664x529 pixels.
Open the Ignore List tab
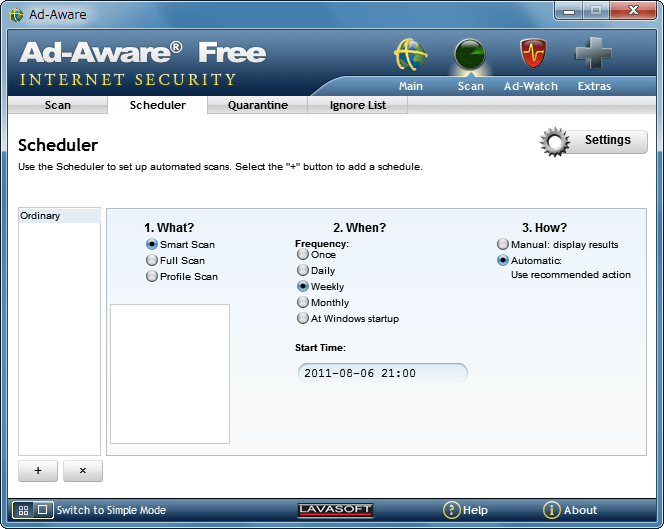(x=358, y=105)
